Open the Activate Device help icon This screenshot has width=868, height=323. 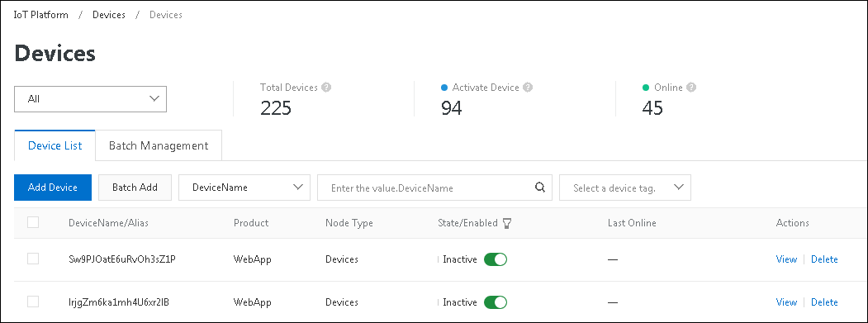(528, 88)
